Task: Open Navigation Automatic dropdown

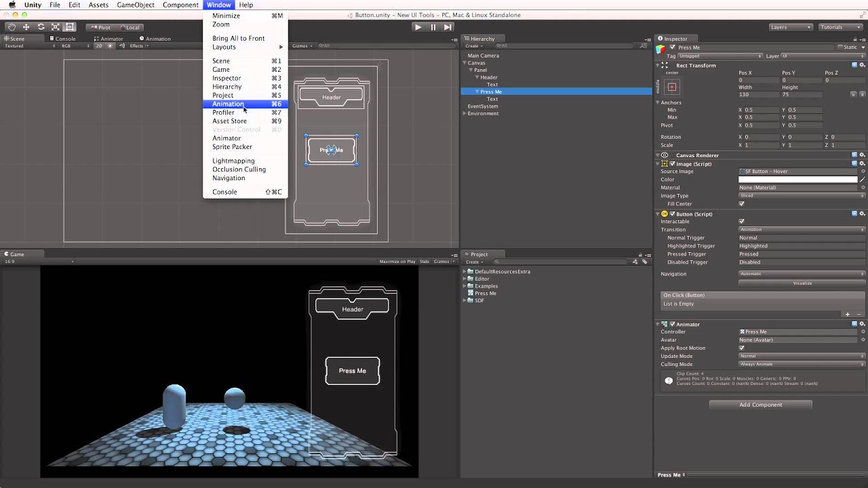Action: pyautogui.click(x=802, y=274)
